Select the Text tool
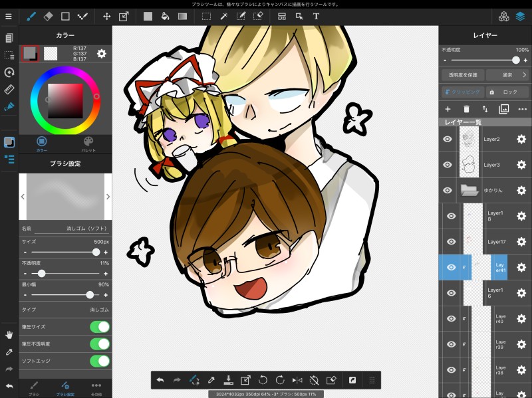Screen dimensions: 532x398 click(316, 16)
